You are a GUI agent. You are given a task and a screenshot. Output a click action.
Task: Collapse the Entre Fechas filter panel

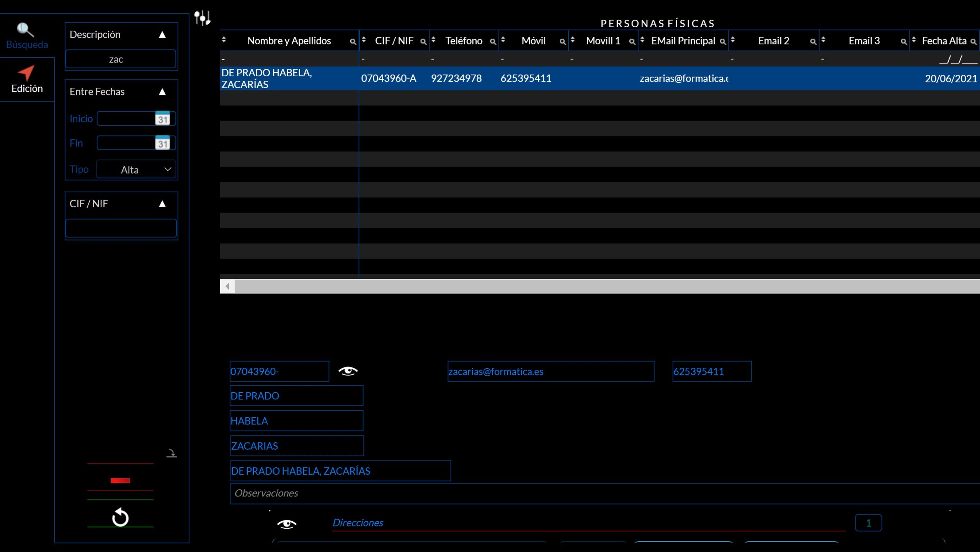tap(162, 92)
